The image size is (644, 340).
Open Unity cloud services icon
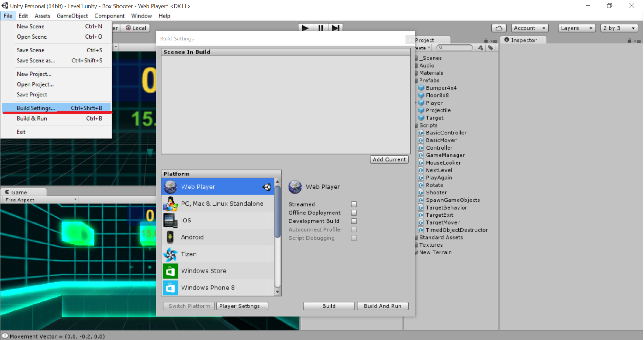pyautogui.click(x=499, y=28)
